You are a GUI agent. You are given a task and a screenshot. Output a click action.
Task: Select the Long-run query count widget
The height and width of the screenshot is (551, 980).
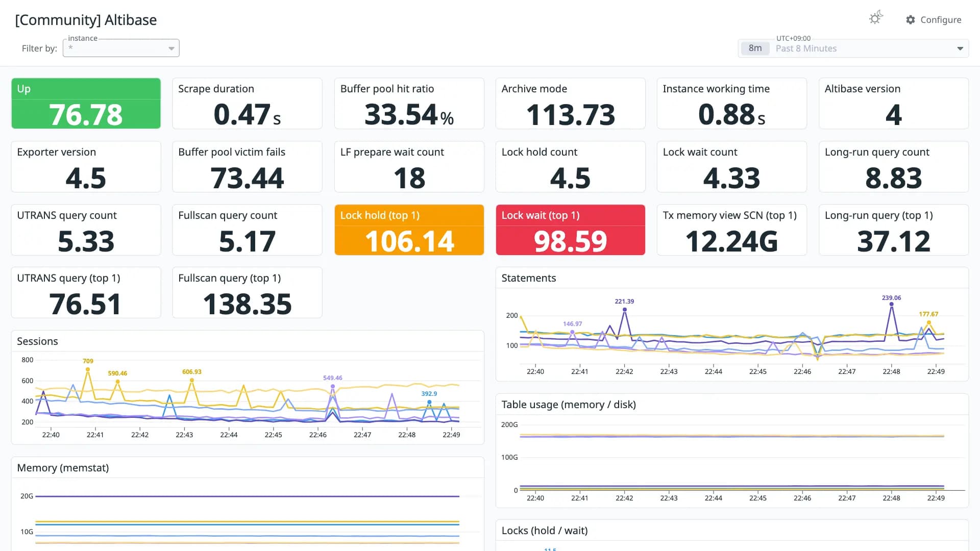893,166
